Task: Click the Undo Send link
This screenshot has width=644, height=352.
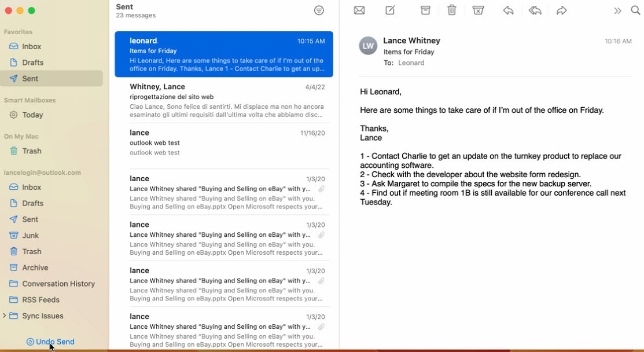Action: [x=50, y=342]
